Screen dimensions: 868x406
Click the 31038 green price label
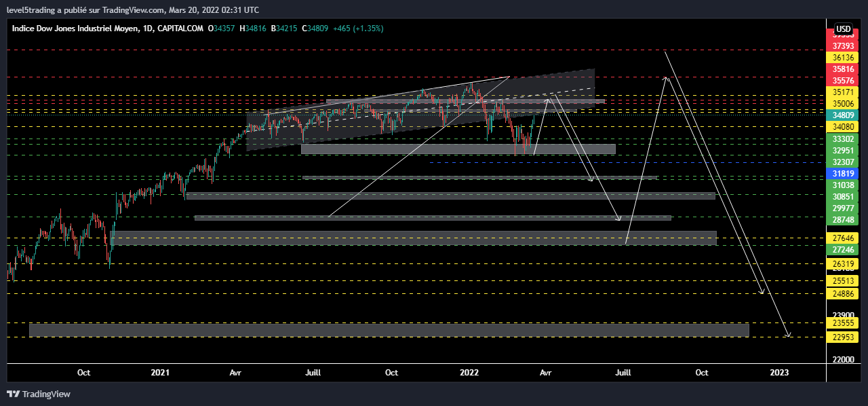(x=844, y=185)
